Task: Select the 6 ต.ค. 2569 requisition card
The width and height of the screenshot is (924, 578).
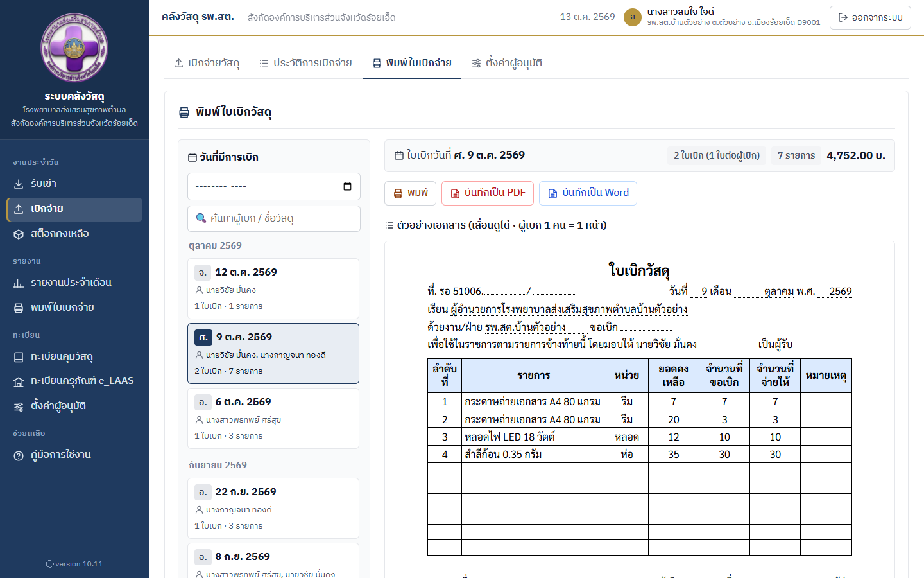Action: point(273,418)
